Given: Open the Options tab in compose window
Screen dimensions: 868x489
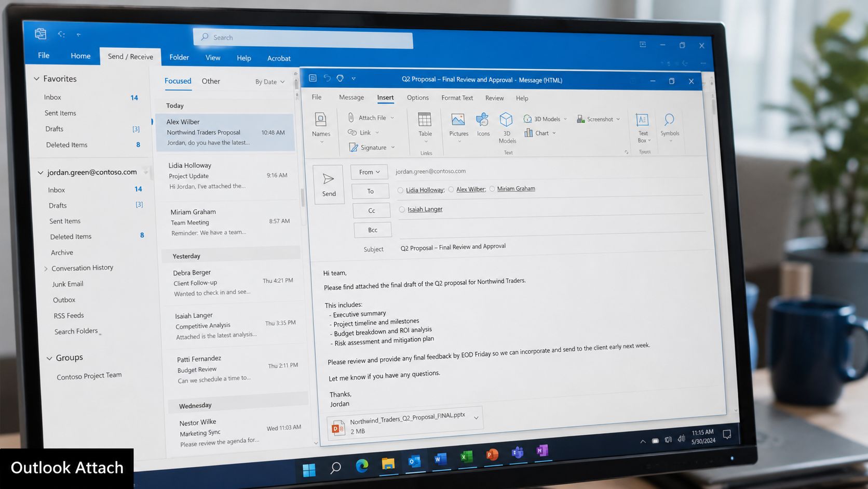Looking at the screenshot, I should tap(417, 98).
